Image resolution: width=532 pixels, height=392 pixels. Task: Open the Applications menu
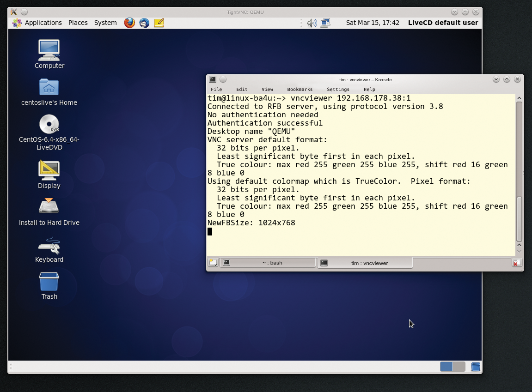(37, 23)
